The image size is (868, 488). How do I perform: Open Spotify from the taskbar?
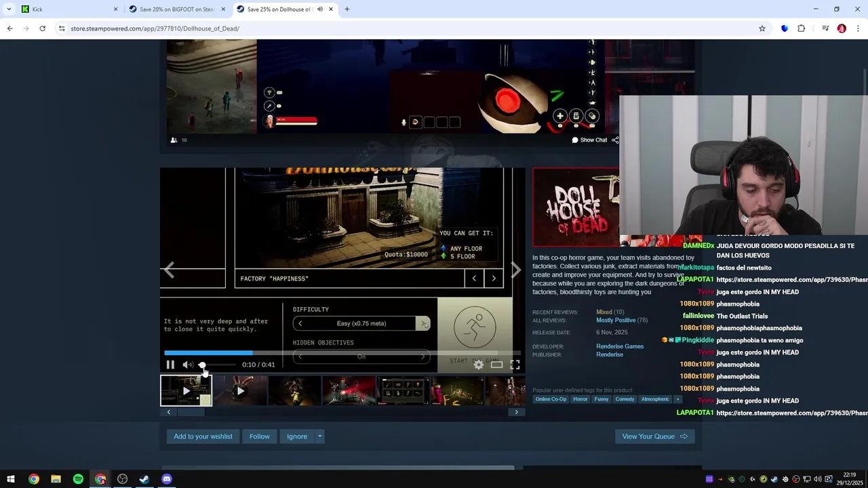[x=78, y=479]
